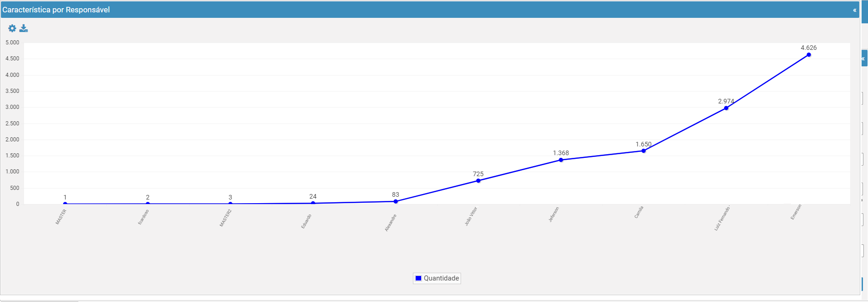This screenshot has height=302, width=868.
Task: Open chart settings gear icon
Action: (12, 28)
